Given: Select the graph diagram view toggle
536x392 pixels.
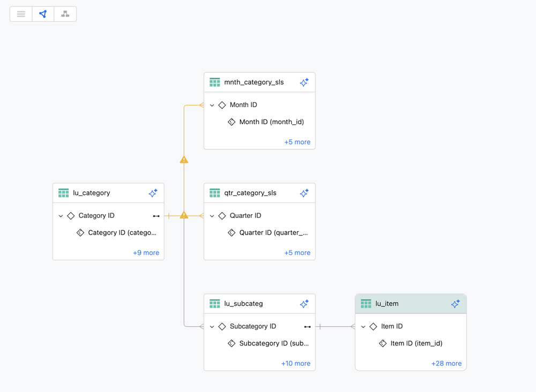Looking at the screenshot, I should point(43,14).
